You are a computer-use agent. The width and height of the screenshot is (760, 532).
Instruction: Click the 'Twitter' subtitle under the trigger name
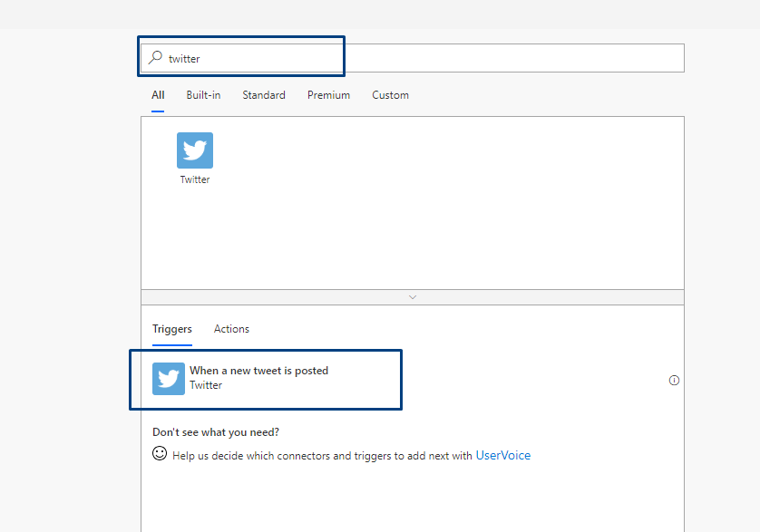(x=206, y=385)
